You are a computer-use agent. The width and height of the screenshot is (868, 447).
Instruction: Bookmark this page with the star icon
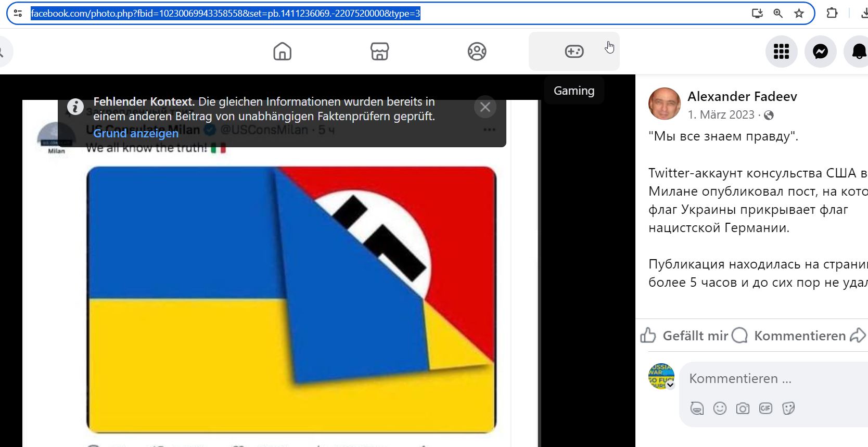coord(799,14)
